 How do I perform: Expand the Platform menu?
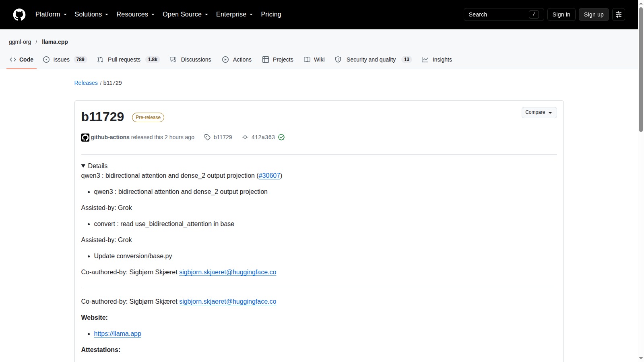point(51,14)
